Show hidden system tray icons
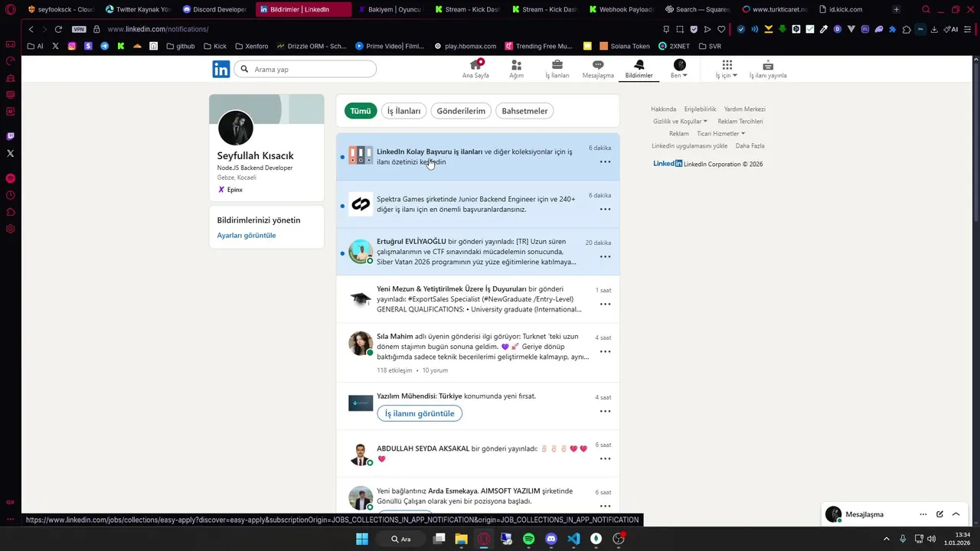 (887, 539)
